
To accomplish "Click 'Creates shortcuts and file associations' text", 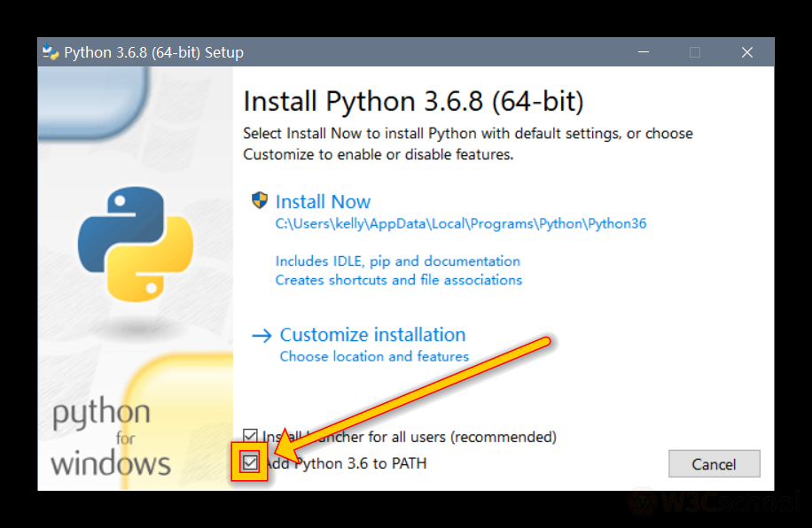I will tap(399, 280).
